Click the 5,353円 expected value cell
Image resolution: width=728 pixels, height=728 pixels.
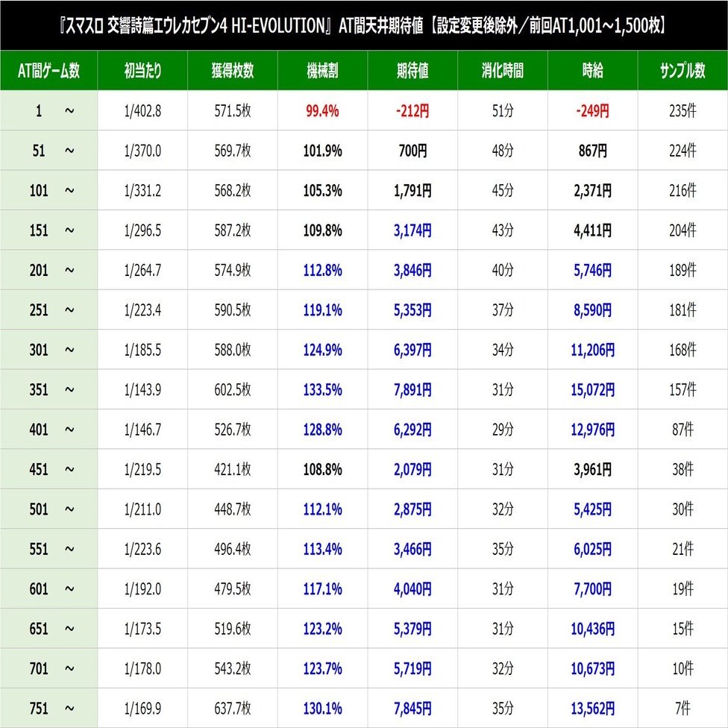412,310
